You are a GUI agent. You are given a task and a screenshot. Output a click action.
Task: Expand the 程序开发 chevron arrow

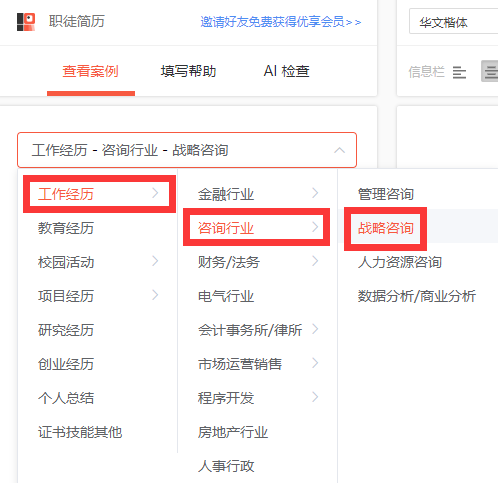point(315,397)
